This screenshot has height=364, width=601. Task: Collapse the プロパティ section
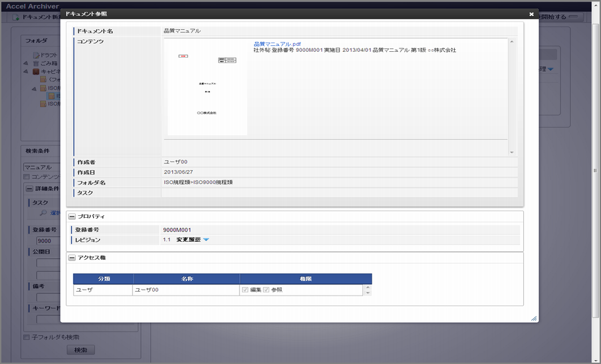72,217
